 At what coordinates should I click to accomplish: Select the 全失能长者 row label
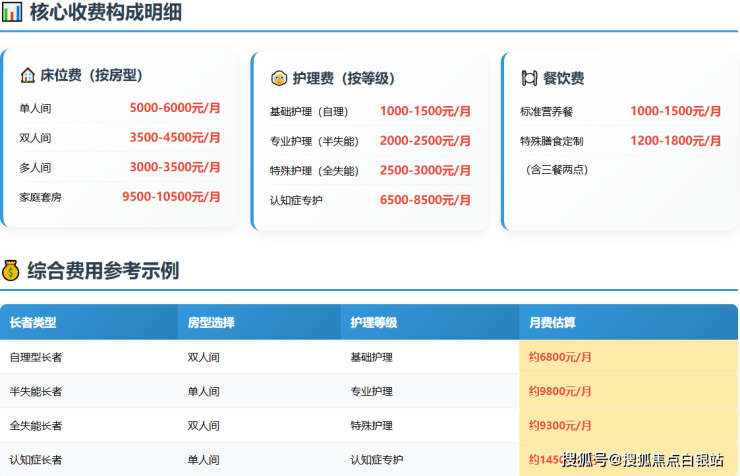click(x=36, y=425)
